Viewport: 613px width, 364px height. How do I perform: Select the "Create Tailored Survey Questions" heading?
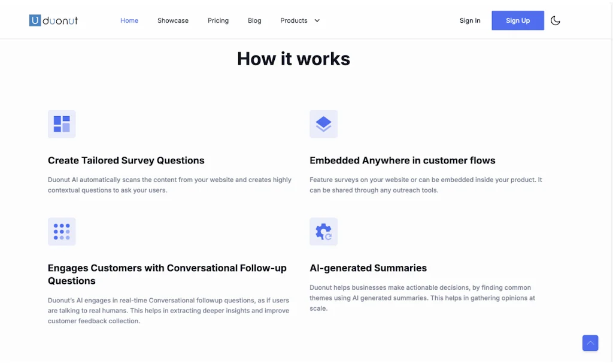tap(126, 160)
